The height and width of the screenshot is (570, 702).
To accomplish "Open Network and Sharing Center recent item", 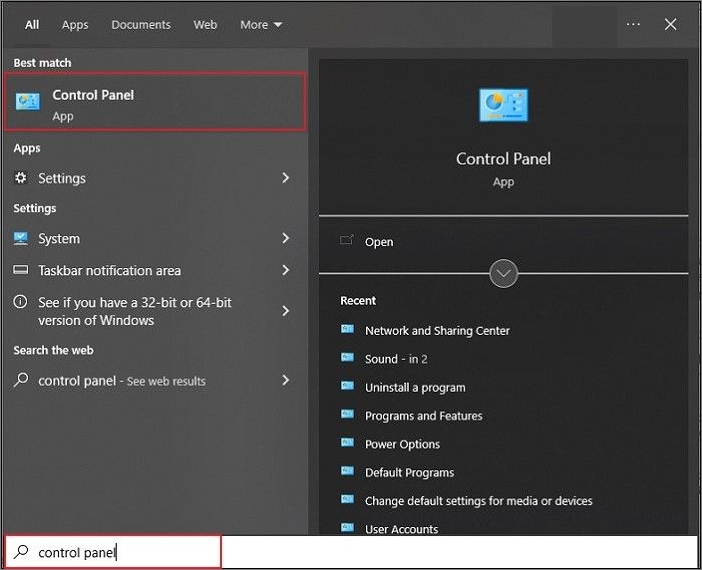I will [x=437, y=331].
